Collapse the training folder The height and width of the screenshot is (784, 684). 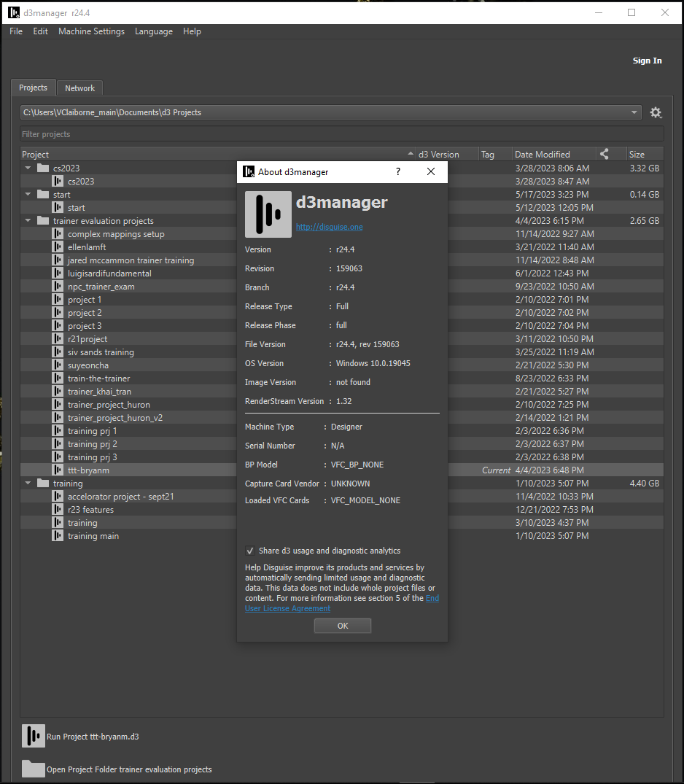[27, 483]
